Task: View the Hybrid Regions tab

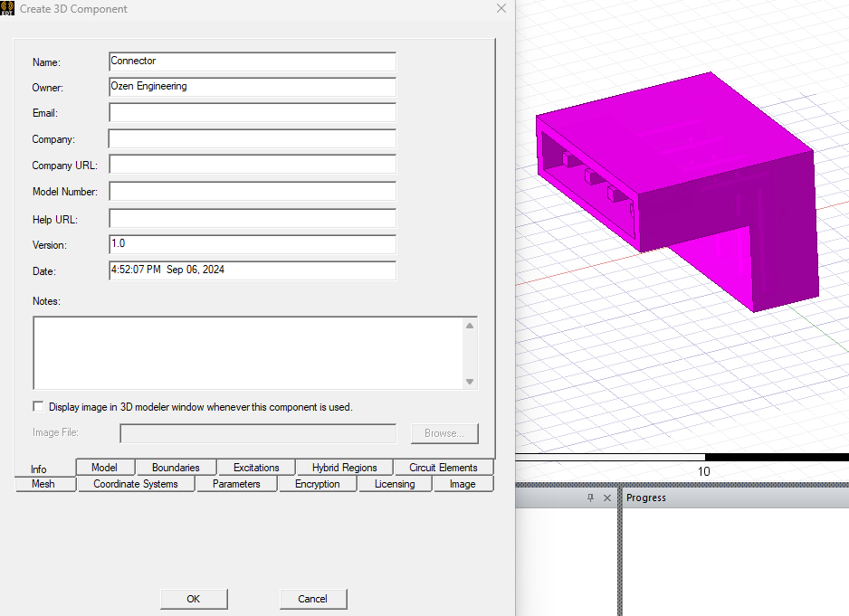Action: pyautogui.click(x=345, y=467)
